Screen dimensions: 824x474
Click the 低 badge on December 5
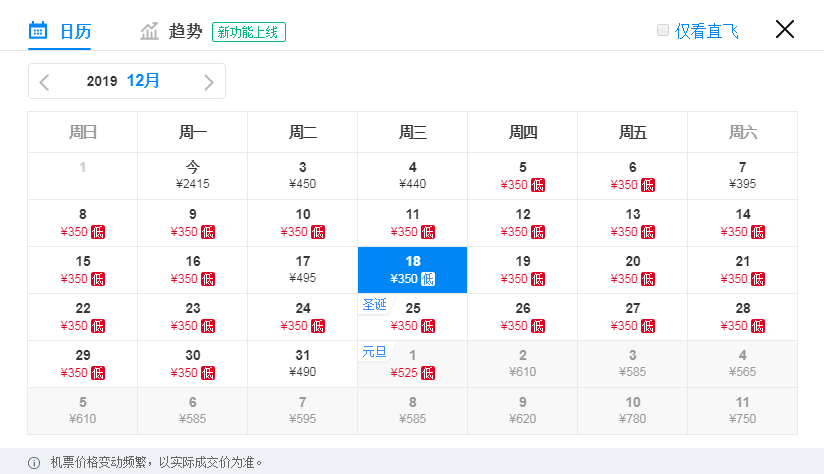pos(538,185)
